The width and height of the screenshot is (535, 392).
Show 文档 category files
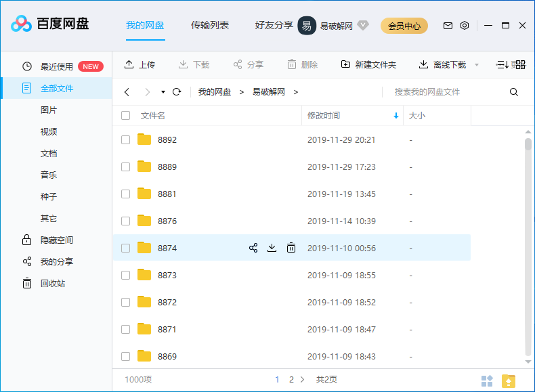[x=49, y=153]
